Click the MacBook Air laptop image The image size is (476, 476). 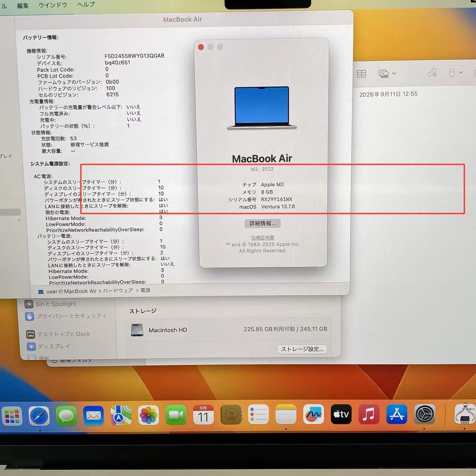tap(262, 108)
